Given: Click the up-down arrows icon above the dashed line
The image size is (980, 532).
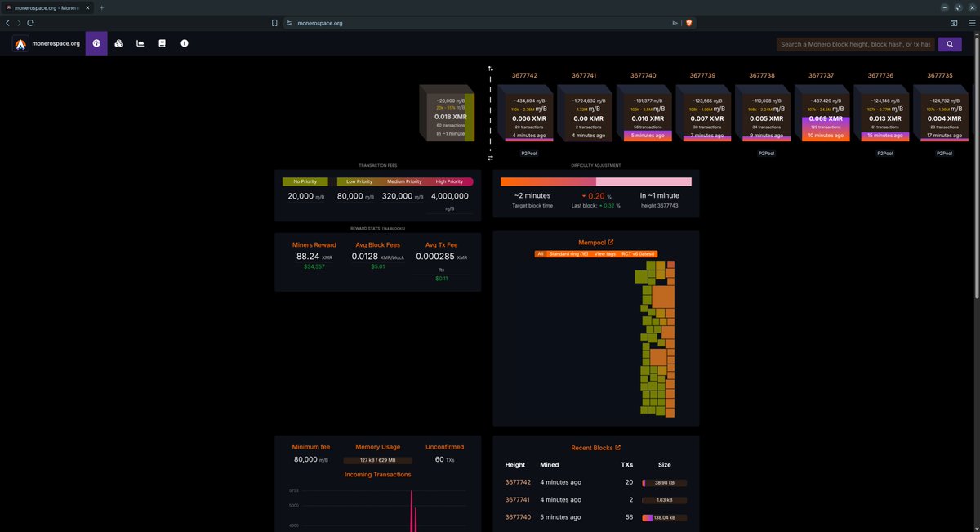Looking at the screenshot, I should [x=491, y=69].
